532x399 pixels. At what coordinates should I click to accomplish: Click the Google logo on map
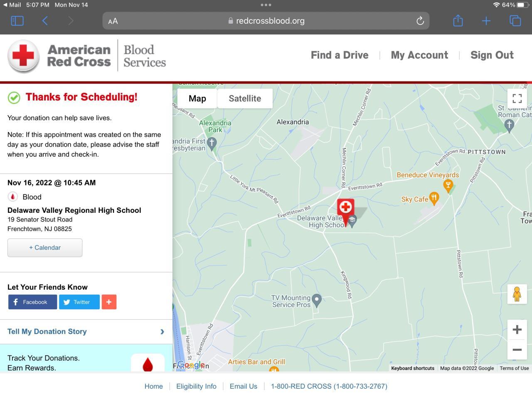[191, 365]
